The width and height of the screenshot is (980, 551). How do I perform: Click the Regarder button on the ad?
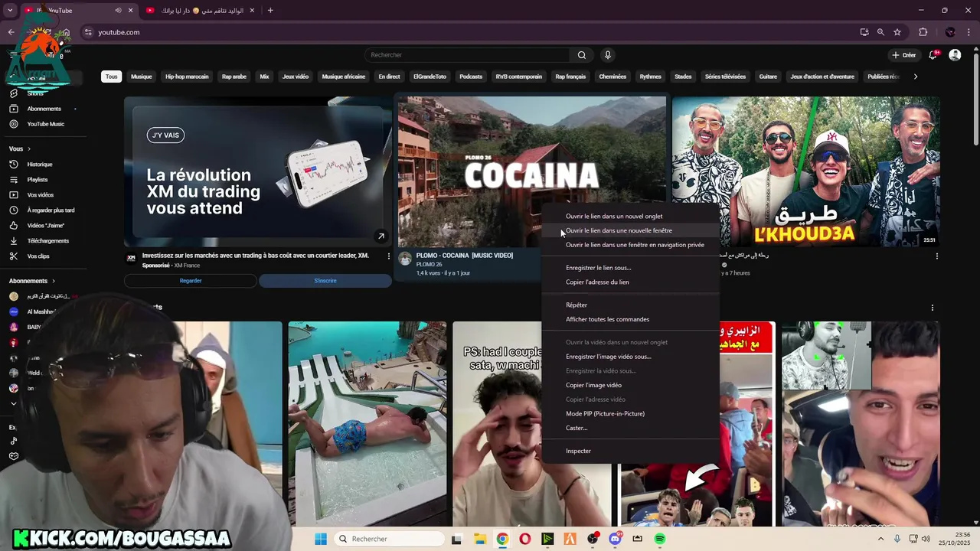tap(191, 281)
